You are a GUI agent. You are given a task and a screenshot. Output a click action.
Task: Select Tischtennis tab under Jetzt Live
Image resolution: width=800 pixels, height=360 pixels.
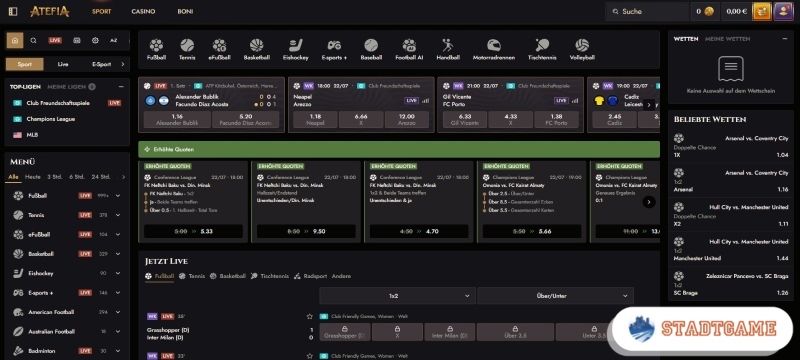tap(270, 276)
